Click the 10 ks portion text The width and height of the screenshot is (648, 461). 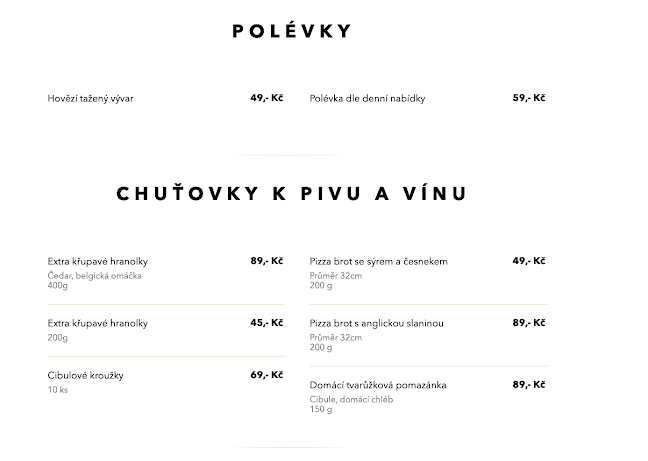[x=57, y=389]
